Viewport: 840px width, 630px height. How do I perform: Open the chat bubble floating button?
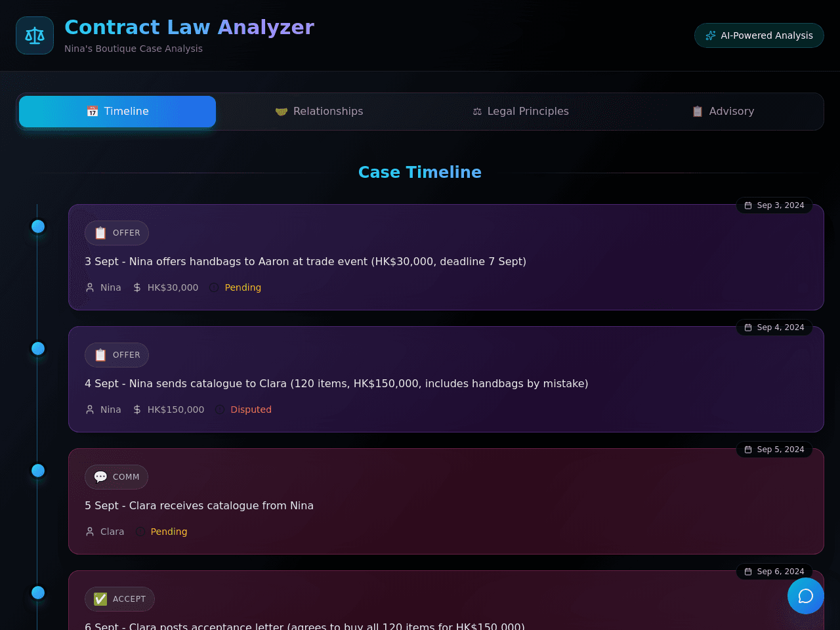[806, 596]
